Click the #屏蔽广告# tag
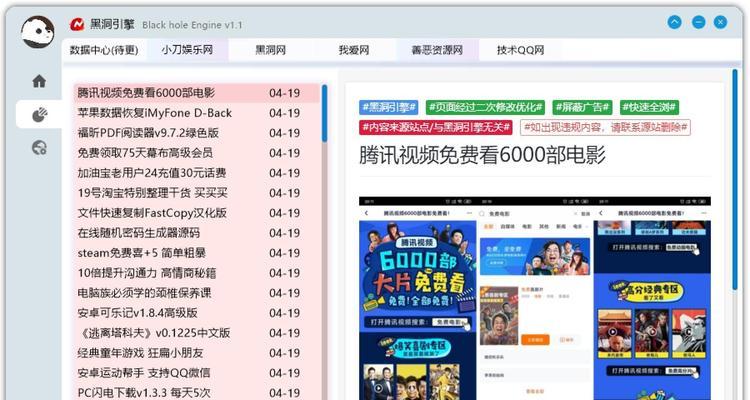 point(582,107)
